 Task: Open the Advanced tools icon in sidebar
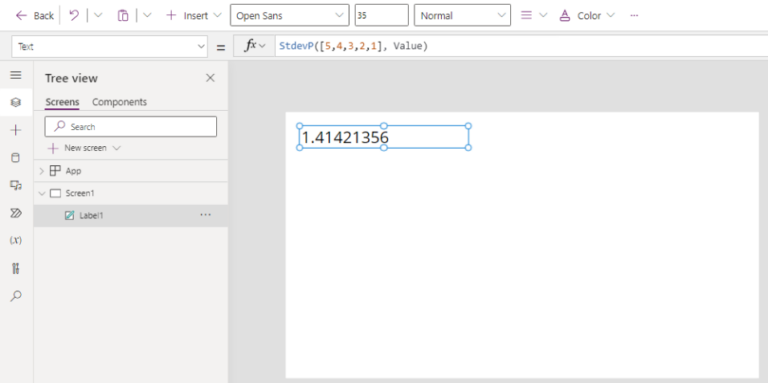click(x=16, y=268)
